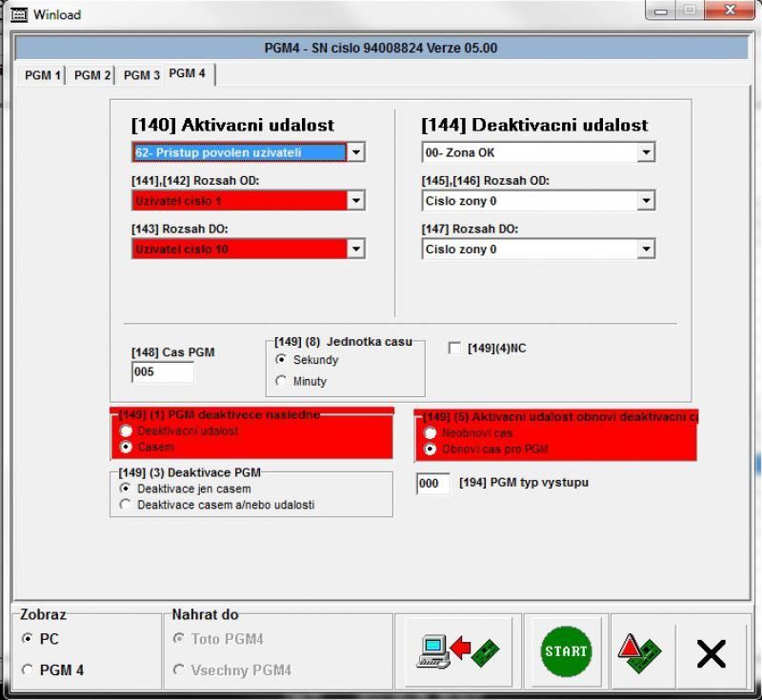Open the Aktivacni udalost dropdown
762x700 pixels.
coord(355,152)
